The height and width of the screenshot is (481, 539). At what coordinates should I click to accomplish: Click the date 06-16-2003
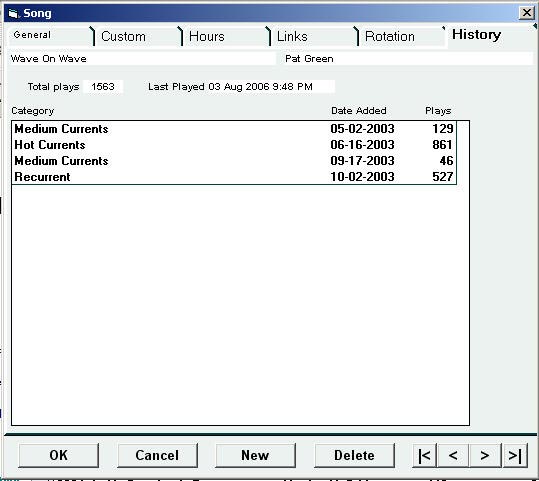click(x=362, y=145)
